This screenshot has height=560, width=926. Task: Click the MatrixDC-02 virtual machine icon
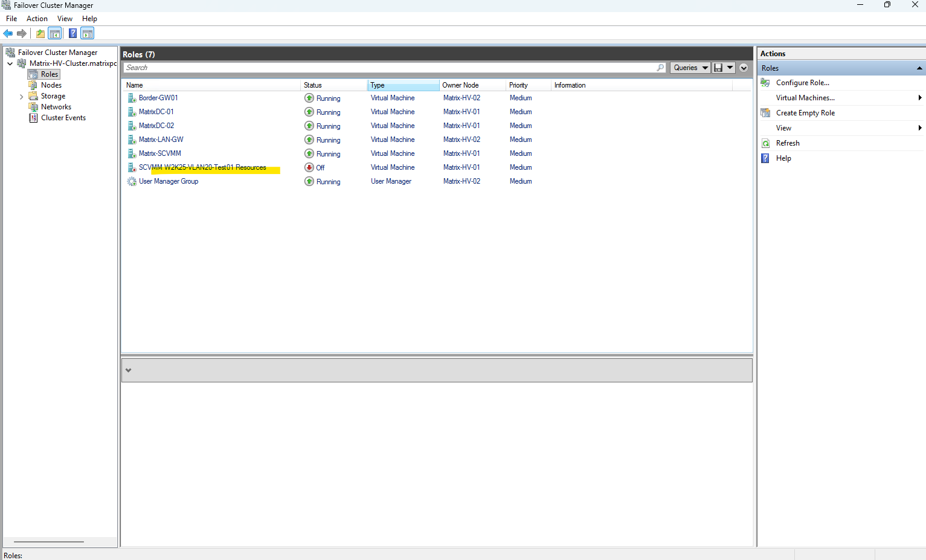(132, 126)
